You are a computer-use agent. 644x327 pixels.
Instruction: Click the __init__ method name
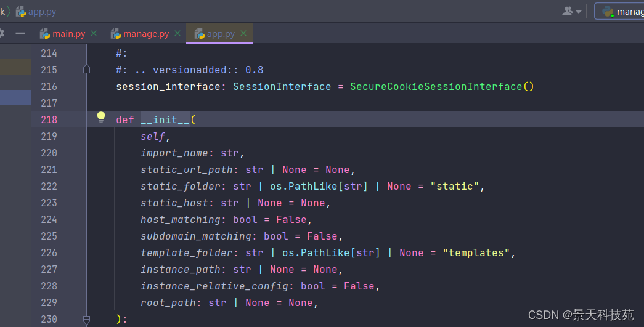[165, 120]
